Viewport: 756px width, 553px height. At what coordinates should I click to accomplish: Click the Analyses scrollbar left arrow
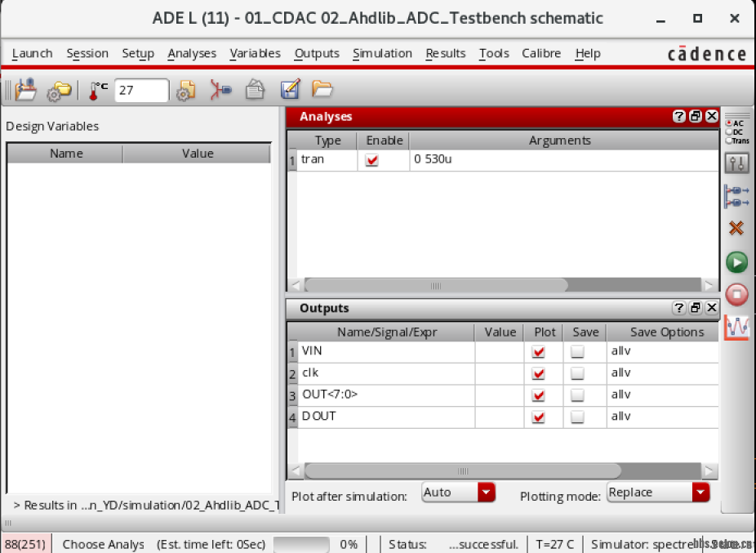coord(296,285)
